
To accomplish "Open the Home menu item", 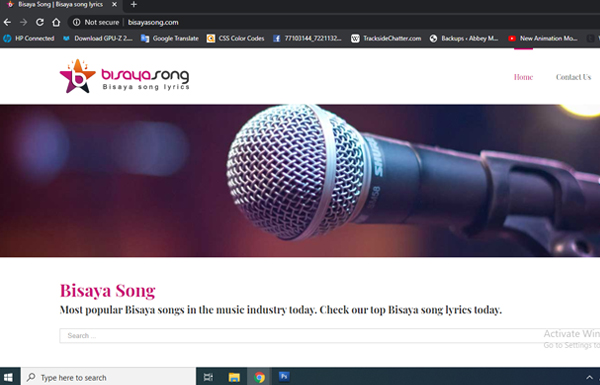I will [523, 77].
